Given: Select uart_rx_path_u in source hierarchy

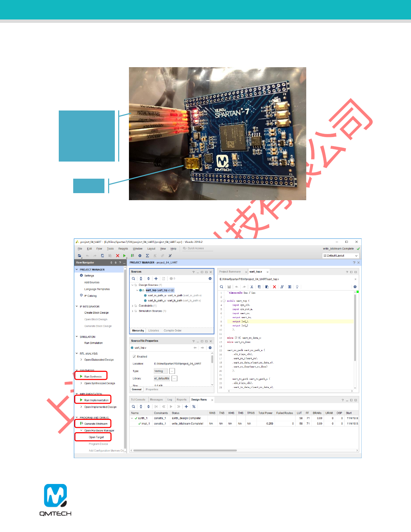Looking at the screenshot, I should click(173, 295).
